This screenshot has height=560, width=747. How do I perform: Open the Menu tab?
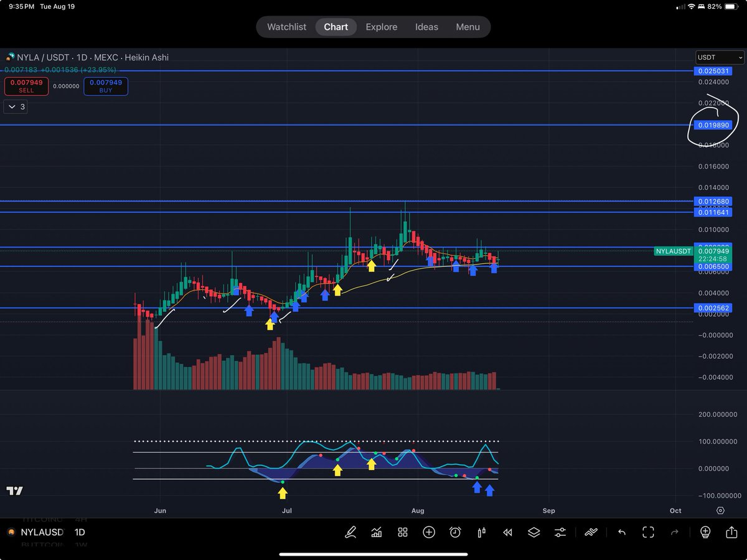467,27
